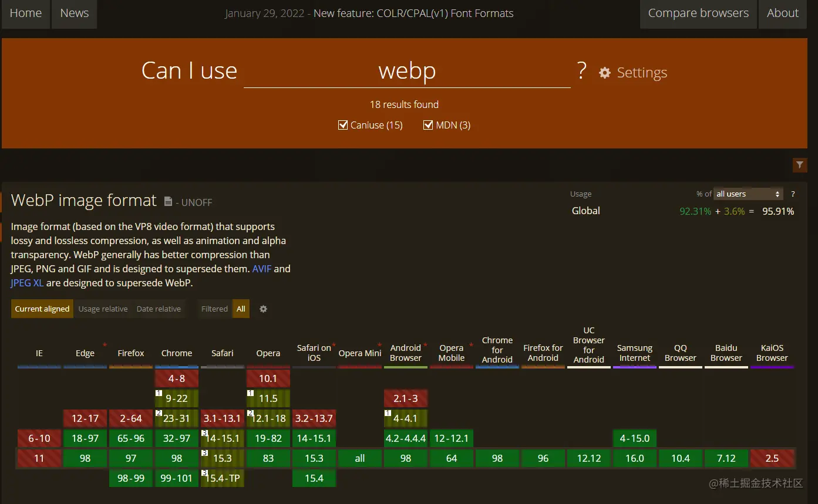Click the UC Browser for Android header
The image size is (818, 504).
[589, 345]
